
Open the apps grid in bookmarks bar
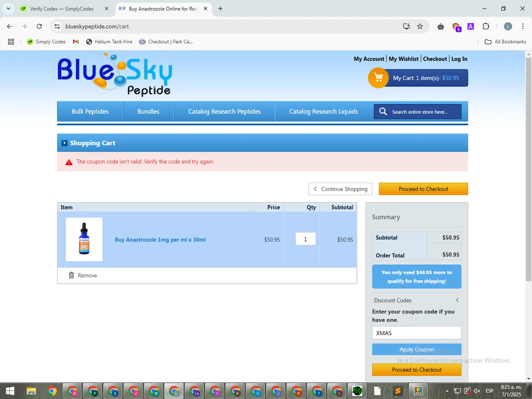coord(11,42)
